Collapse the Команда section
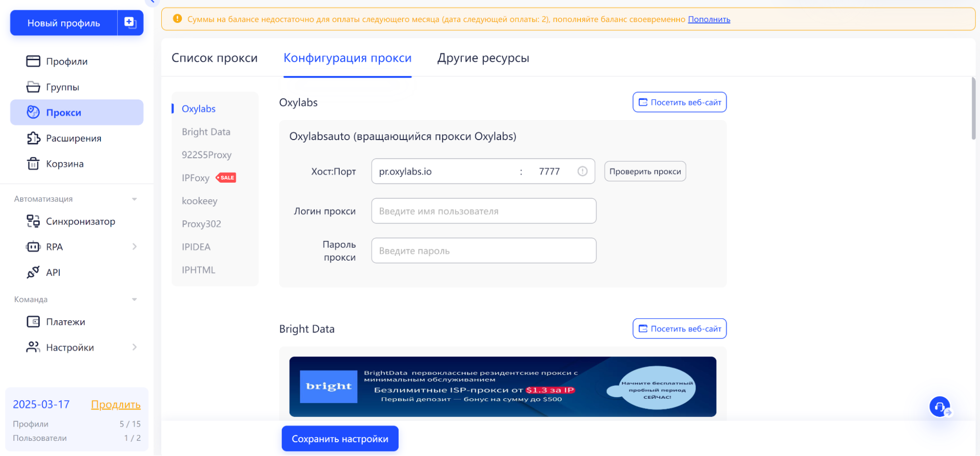 (x=134, y=299)
